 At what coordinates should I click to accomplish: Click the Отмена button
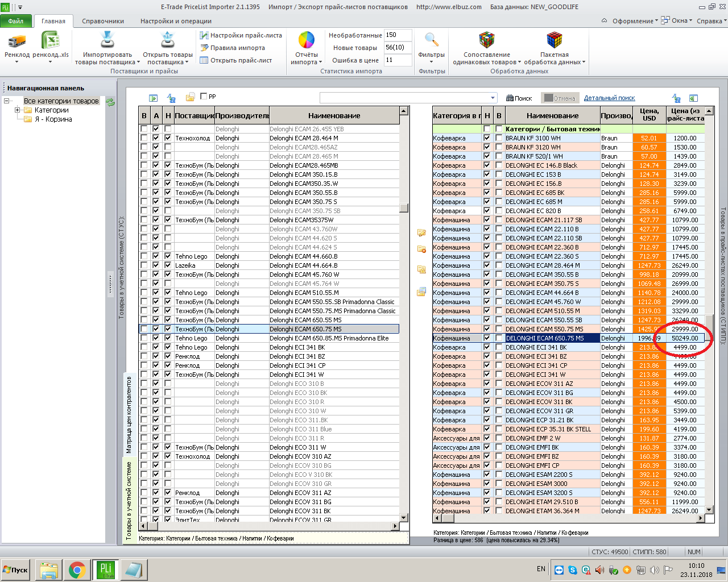(560, 98)
